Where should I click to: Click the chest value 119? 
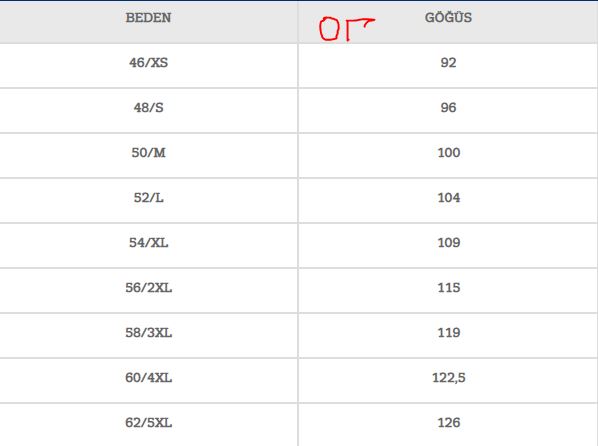448,333
